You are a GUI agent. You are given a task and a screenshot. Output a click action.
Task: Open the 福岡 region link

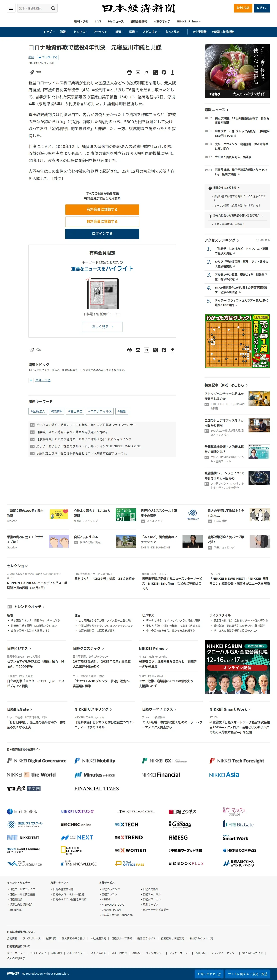click(x=31, y=57)
